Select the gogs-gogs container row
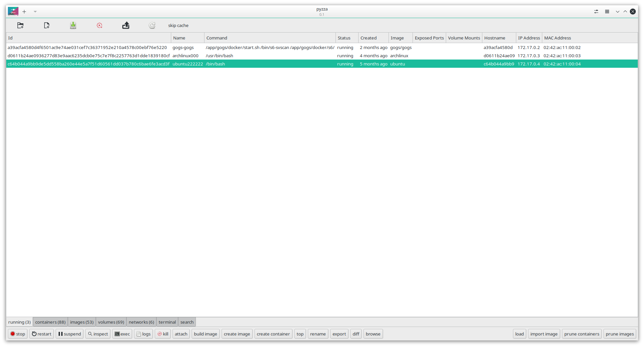 322,47
